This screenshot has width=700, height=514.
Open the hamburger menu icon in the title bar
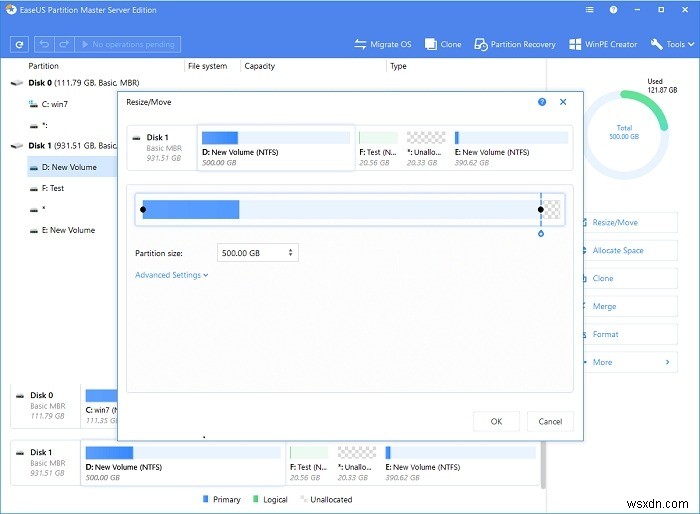tap(590, 9)
